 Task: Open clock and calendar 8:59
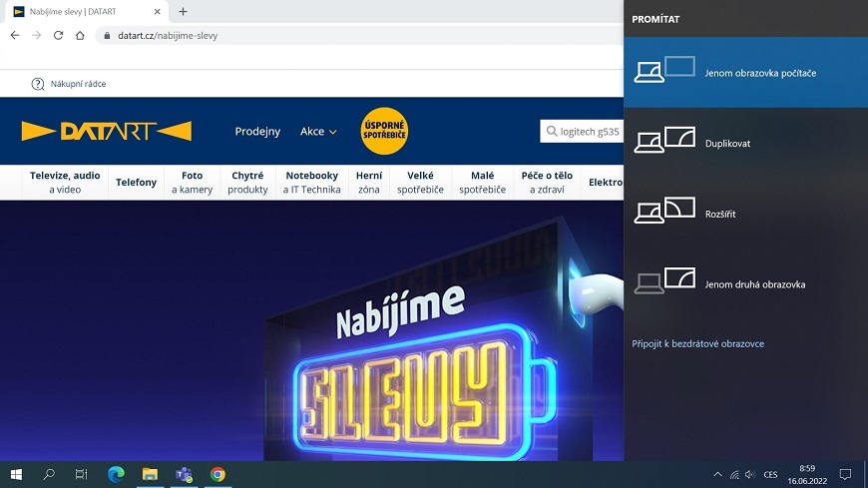pyautogui.click(x=807, y=474)
